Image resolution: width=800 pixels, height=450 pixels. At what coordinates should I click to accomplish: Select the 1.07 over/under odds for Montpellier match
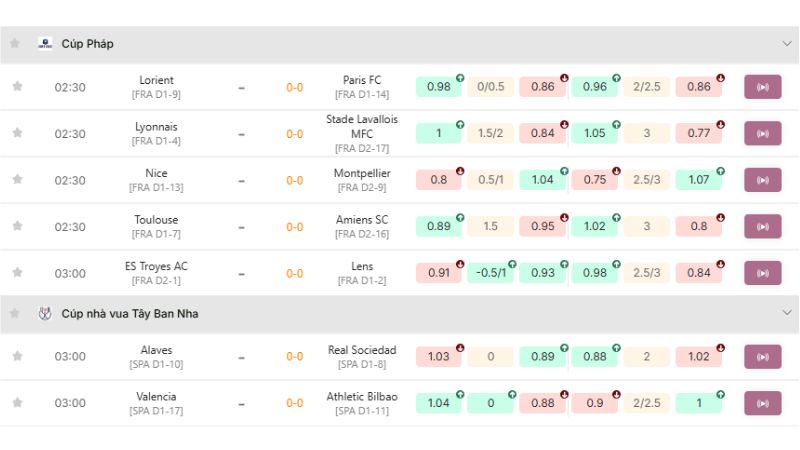click(699, 180)
